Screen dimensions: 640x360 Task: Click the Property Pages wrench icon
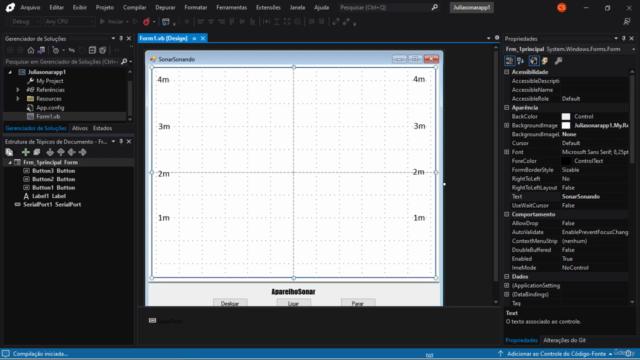(x=558, y=61)
